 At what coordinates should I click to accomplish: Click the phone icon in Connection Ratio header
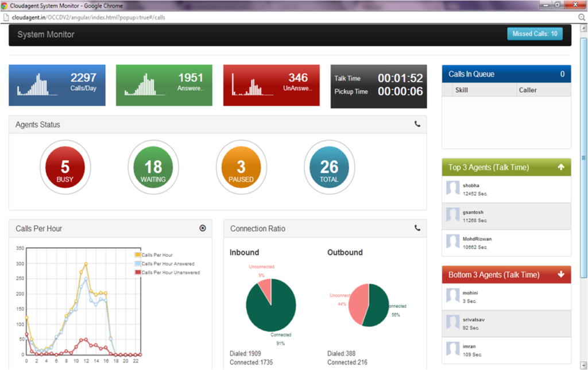pos(417,228)
